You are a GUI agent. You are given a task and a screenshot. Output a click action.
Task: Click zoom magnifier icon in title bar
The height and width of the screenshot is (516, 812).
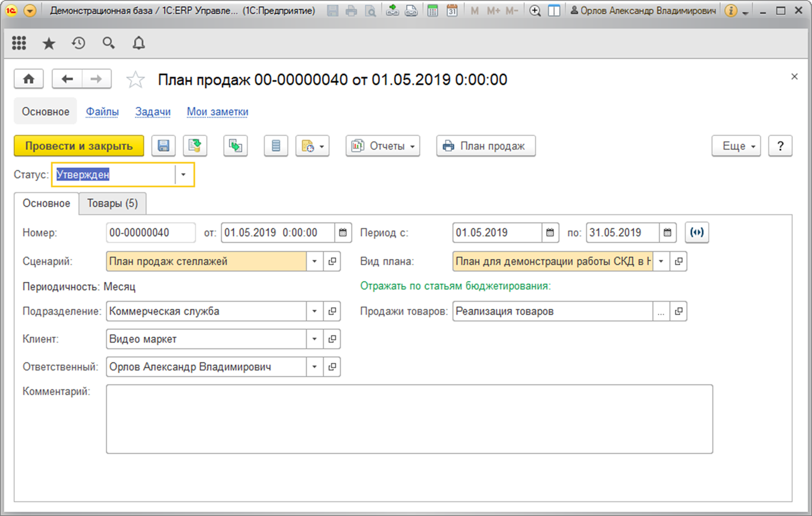point(535,10)
